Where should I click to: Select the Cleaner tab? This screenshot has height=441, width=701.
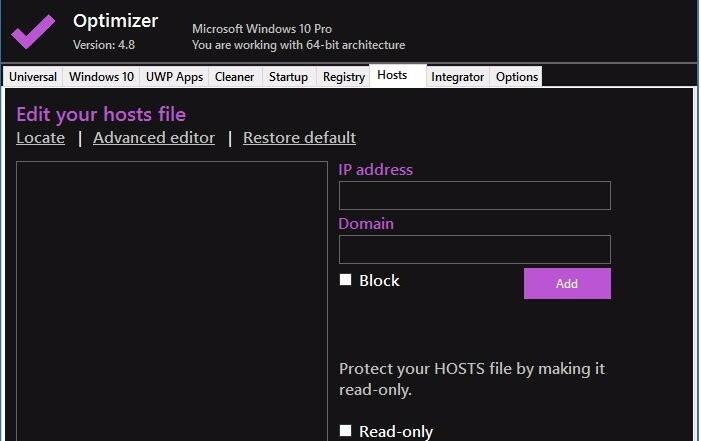click(x=235, y=76)
